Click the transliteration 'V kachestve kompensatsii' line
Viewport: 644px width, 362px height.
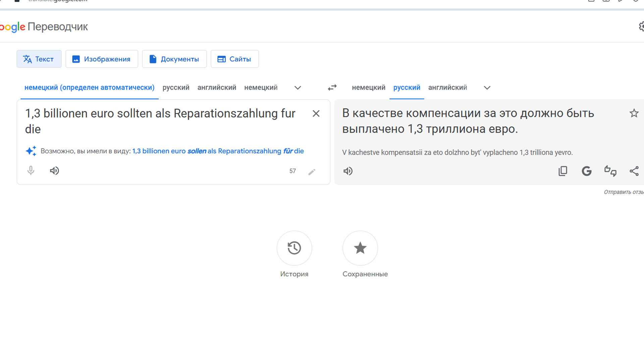pyautogui.click(x=457, y=153)
